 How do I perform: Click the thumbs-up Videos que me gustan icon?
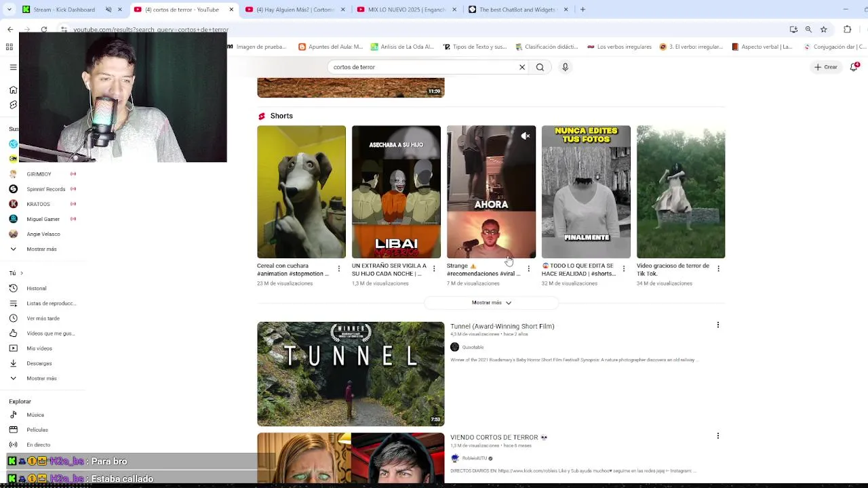[x=13, y=333]
